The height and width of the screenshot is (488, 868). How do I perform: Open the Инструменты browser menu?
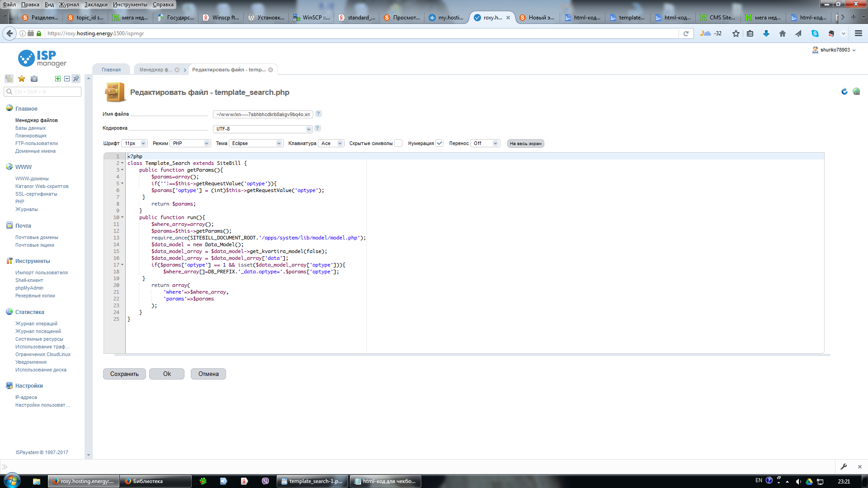tap(130, 5)
